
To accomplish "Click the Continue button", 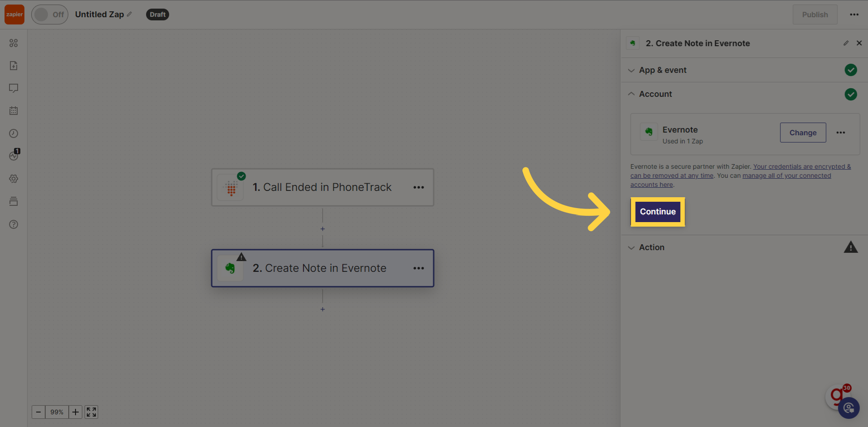I will 658,212.
